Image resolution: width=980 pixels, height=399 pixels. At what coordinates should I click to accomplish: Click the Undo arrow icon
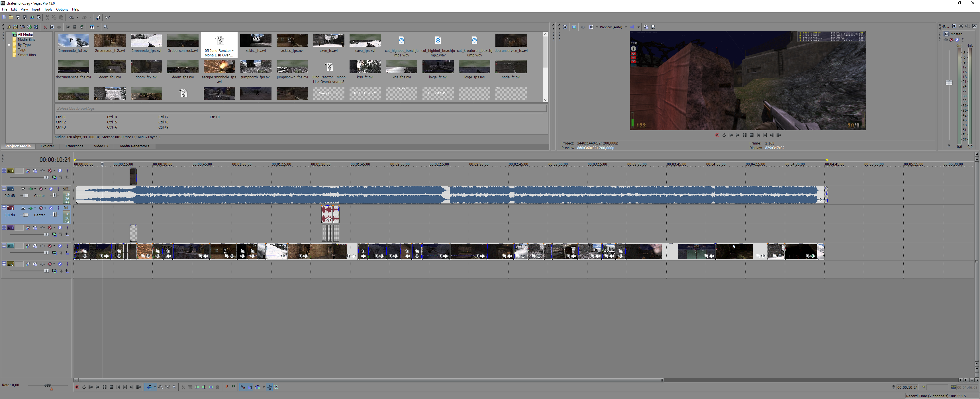[x=72, y=17]
